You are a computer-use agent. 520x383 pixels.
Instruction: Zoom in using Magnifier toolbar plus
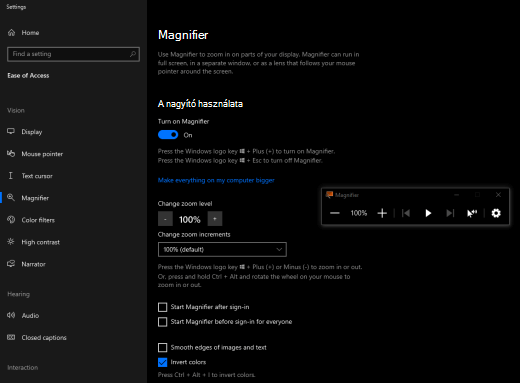[x=382, y=213]
